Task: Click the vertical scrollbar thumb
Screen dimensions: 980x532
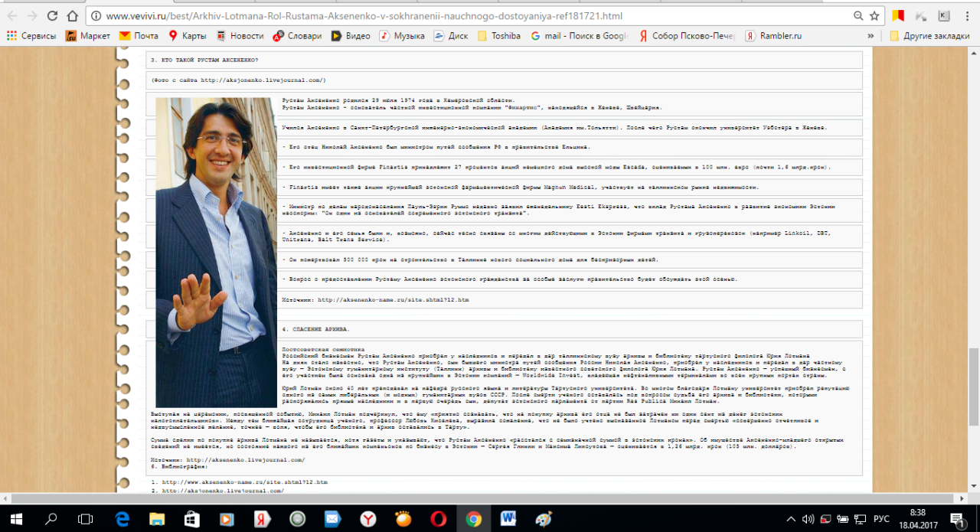Action: pos(974,387)
